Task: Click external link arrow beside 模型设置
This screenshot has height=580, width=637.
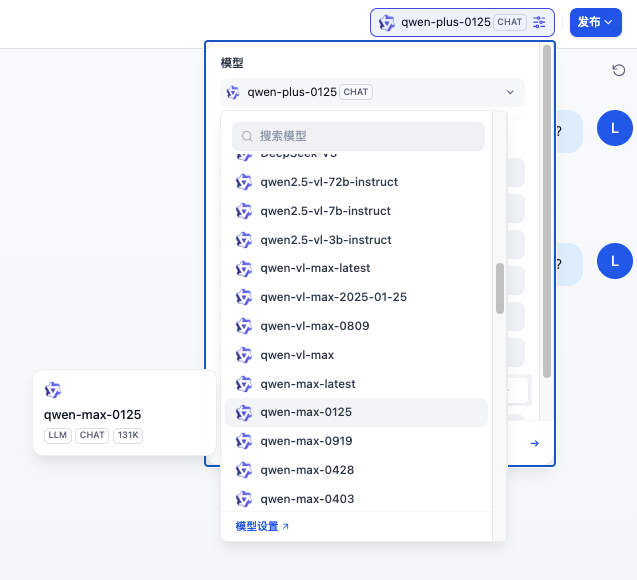Action: [285, 526]
